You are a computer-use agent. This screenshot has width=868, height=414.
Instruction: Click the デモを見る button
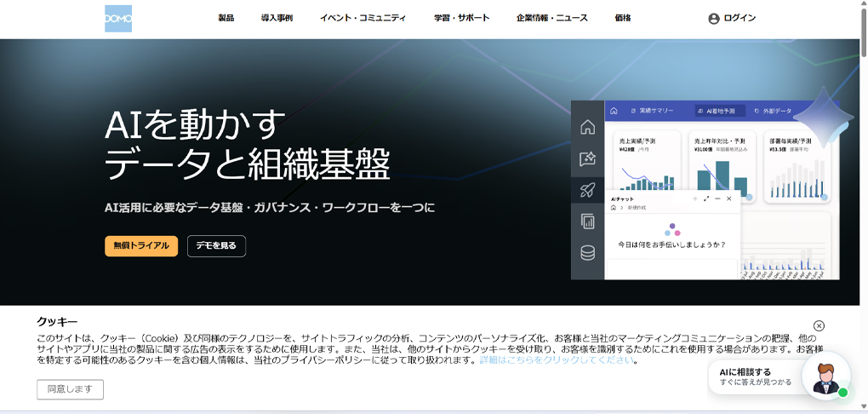click(216, 246)
